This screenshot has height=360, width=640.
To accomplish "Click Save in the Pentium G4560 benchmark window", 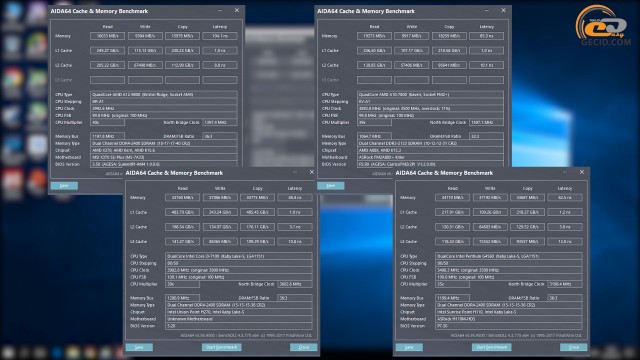I will [409, 347].
